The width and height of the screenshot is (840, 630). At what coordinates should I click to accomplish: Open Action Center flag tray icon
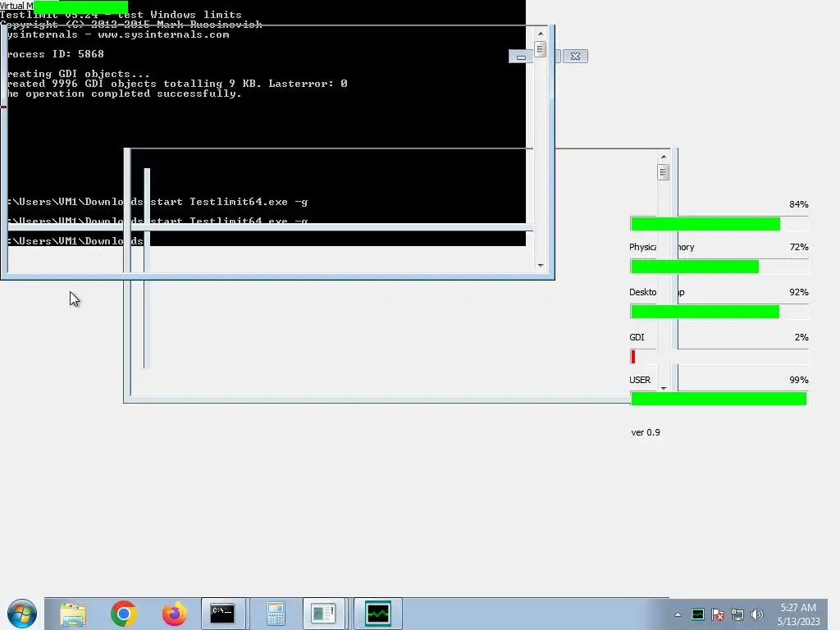(x=718, y=614)
